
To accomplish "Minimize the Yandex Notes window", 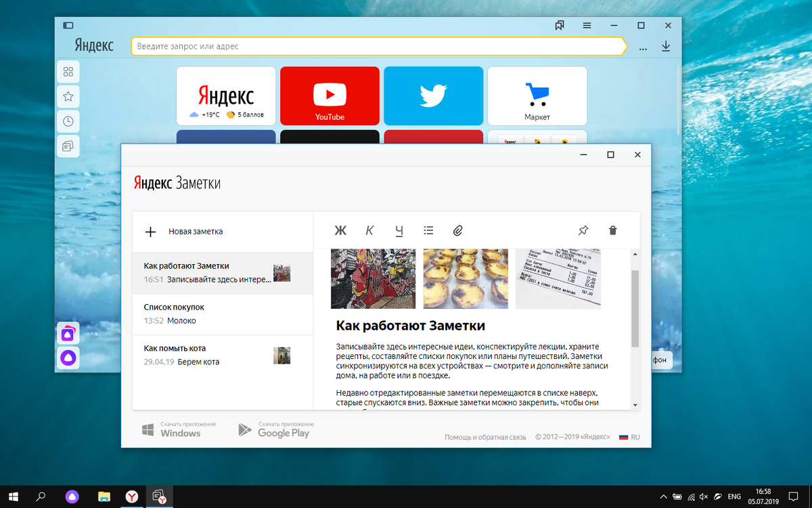I will 584,155.
